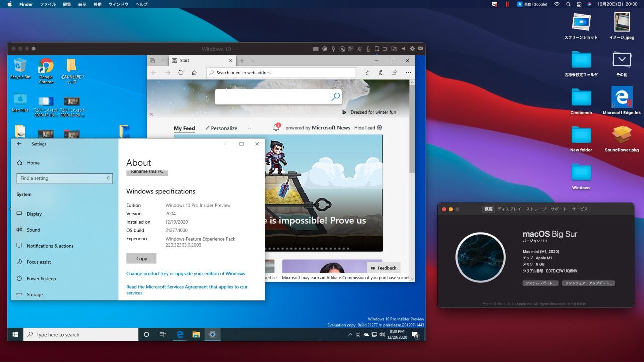Open Google Chrome desktop shortcut

(x=46, y=71)
